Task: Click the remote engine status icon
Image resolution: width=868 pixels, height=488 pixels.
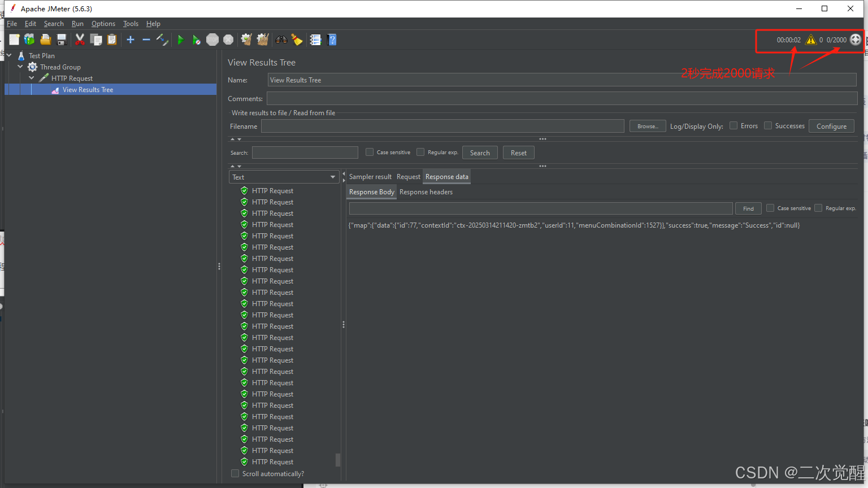Action: 856,40
